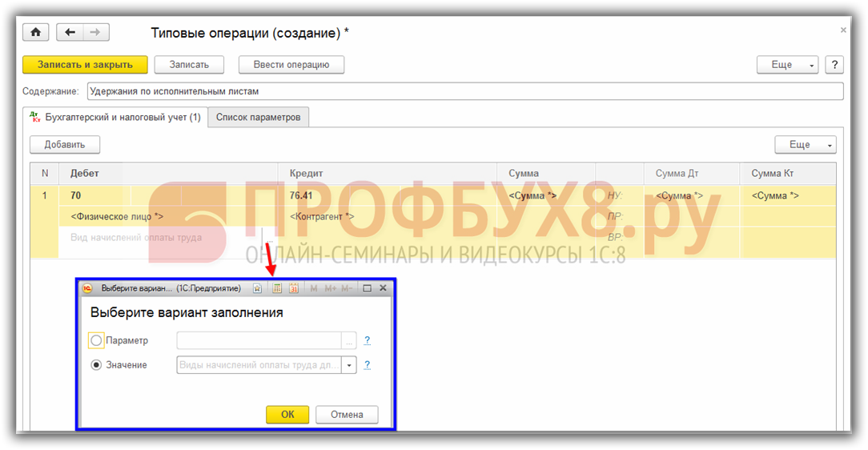Viewport: 868px width, 450px height.
Task: Confirm the dialog with OK
Action: (287, 415)
